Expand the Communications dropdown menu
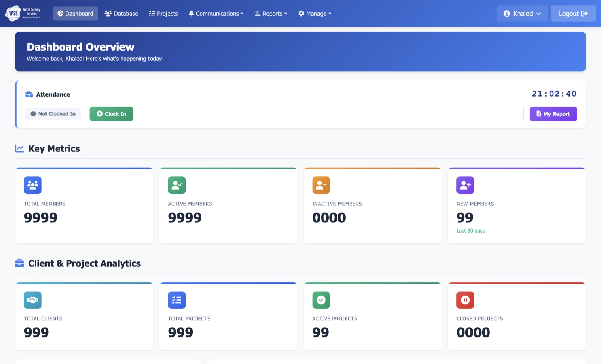Image resolution: width=601 pixels, height=364 pixels. pos(216,14)
